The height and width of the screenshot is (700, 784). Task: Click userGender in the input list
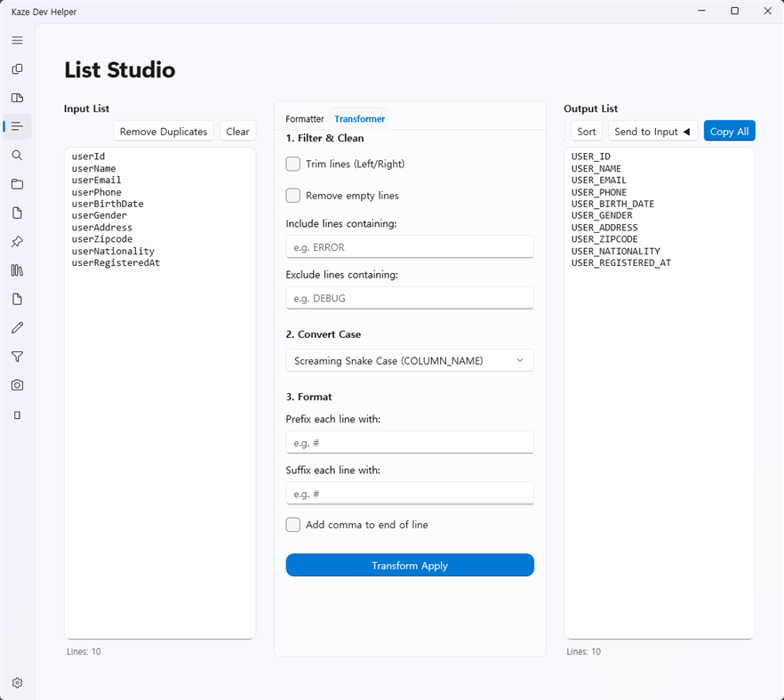(x=99, y=215)
